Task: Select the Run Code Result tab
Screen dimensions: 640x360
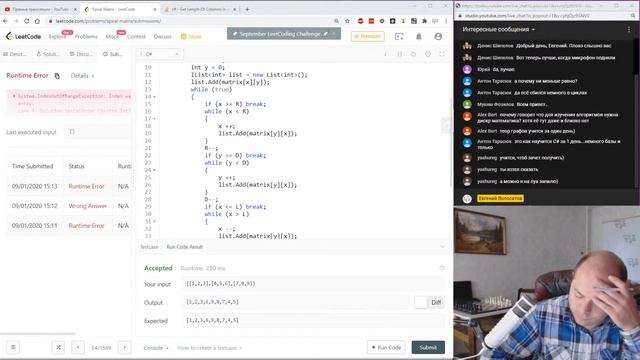Action: (184, 247)
